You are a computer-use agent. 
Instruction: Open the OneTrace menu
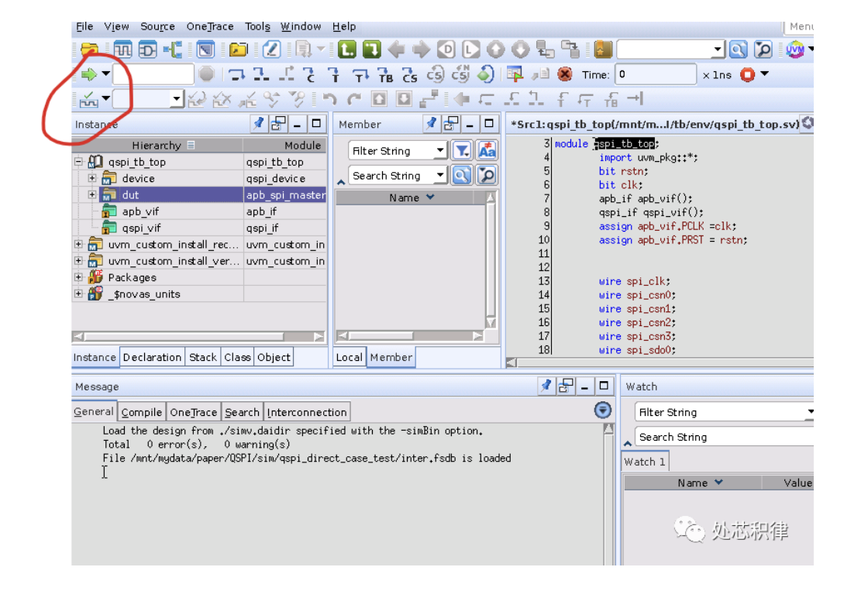210,26
